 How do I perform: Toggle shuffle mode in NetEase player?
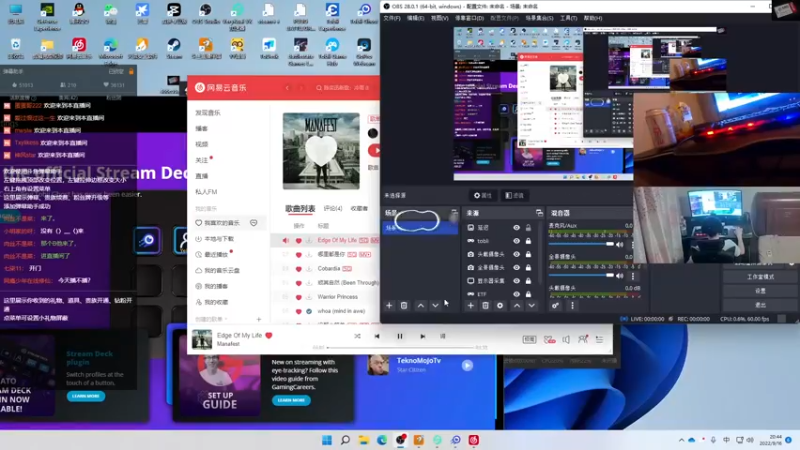(x=357, y=336)
